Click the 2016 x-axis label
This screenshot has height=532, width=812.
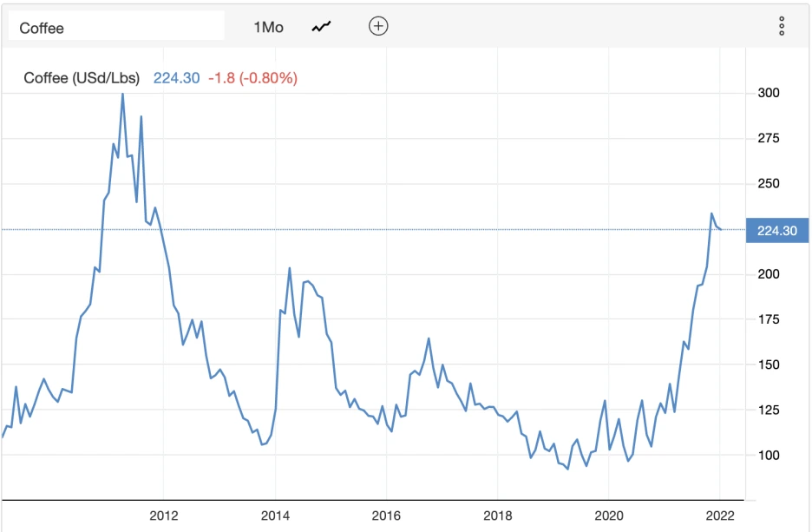386,516
